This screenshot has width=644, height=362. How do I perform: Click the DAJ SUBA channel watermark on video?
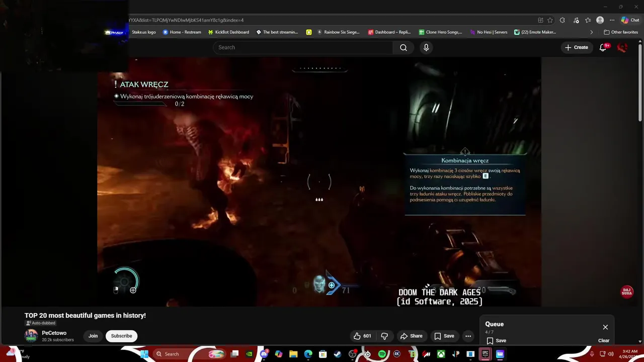[627, 292]
